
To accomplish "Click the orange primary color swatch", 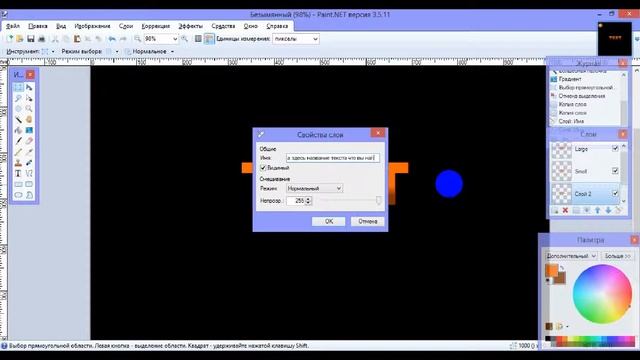I will (552, 270).
